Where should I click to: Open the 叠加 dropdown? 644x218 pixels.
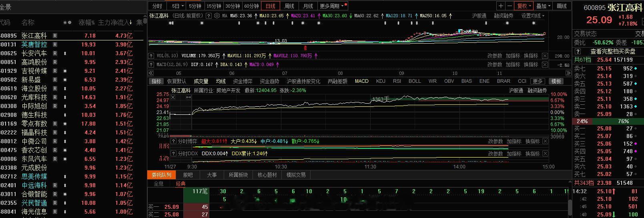click(544, 6)
